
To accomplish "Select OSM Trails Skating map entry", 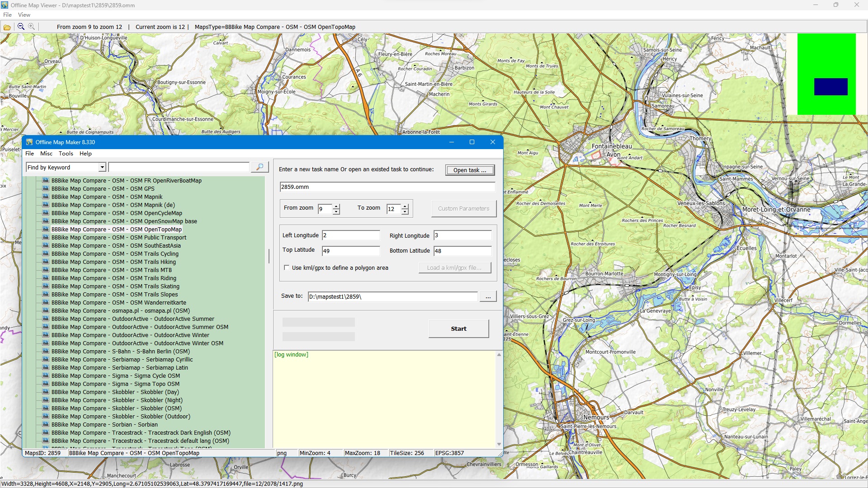I will pyautogui.click(x=115, y=286).
